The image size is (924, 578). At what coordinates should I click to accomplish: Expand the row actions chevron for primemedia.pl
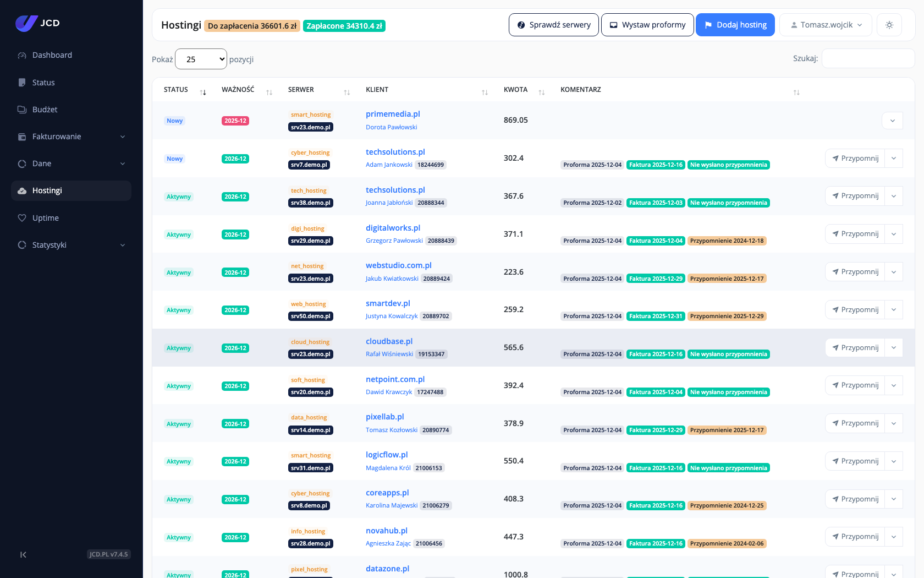tap(892, 121)
